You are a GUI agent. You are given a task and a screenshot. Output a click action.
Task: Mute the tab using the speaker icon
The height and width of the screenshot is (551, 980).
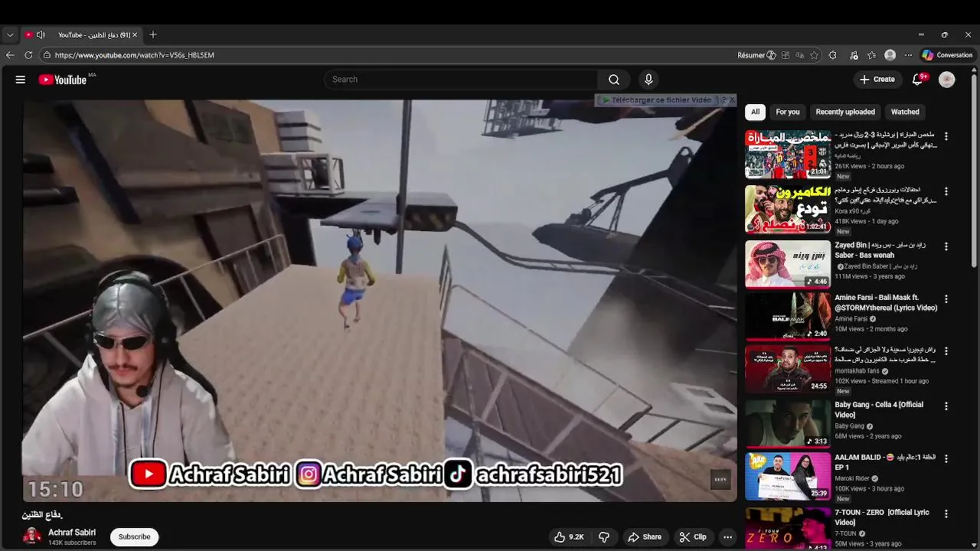tap(41, 34)
